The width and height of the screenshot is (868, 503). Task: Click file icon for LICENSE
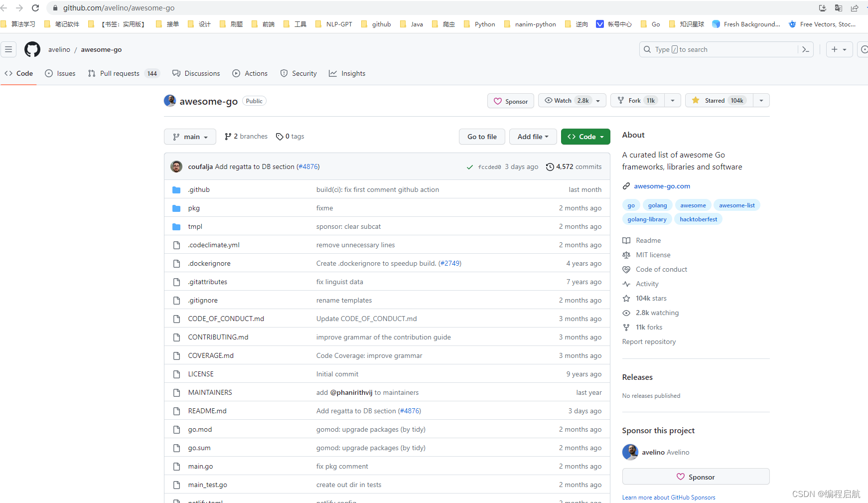(x=176, y=374)
